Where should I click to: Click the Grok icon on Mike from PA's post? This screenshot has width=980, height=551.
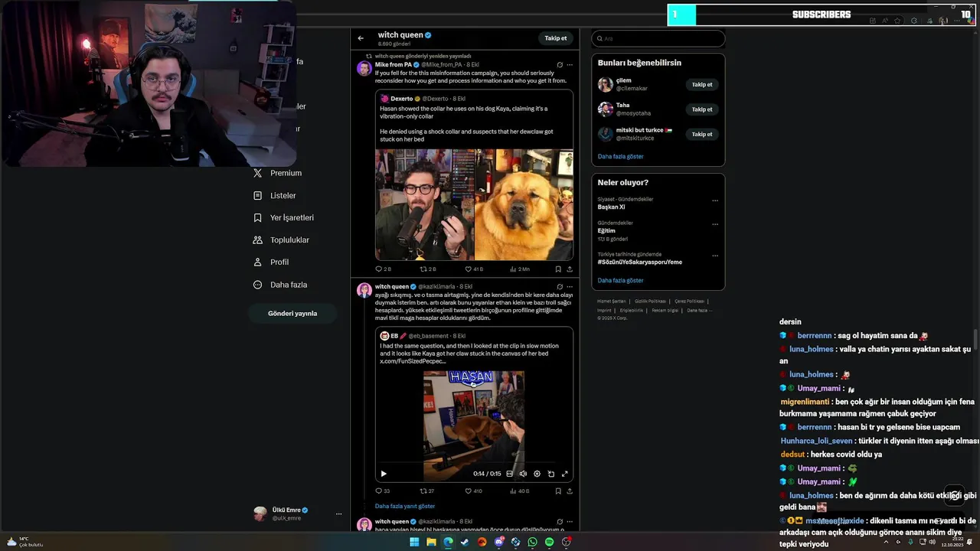[560, 65]
